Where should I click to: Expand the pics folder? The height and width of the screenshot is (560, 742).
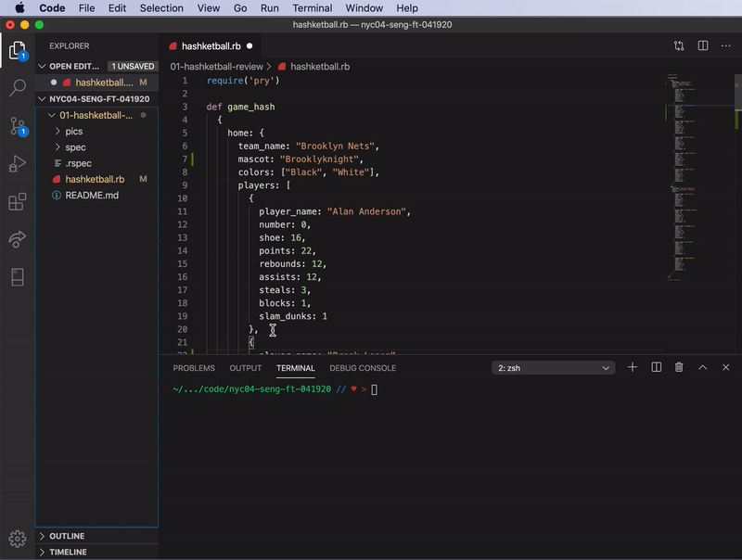[58, 131]
